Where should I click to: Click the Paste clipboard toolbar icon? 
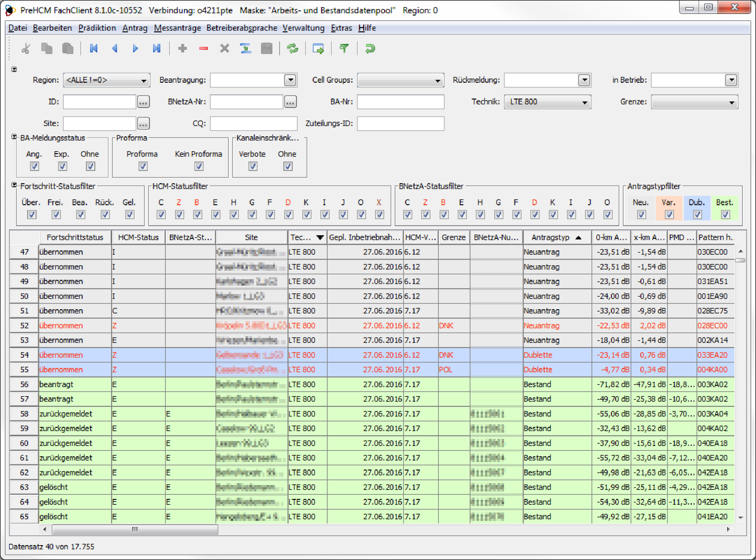(68, 48)
